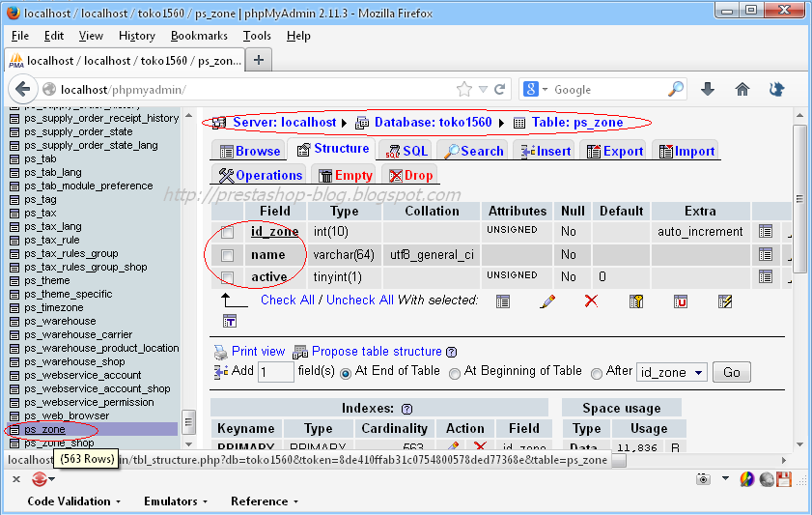Go back with the browser back arrow
Screen dimensions: 812x515
click(22, 89)
